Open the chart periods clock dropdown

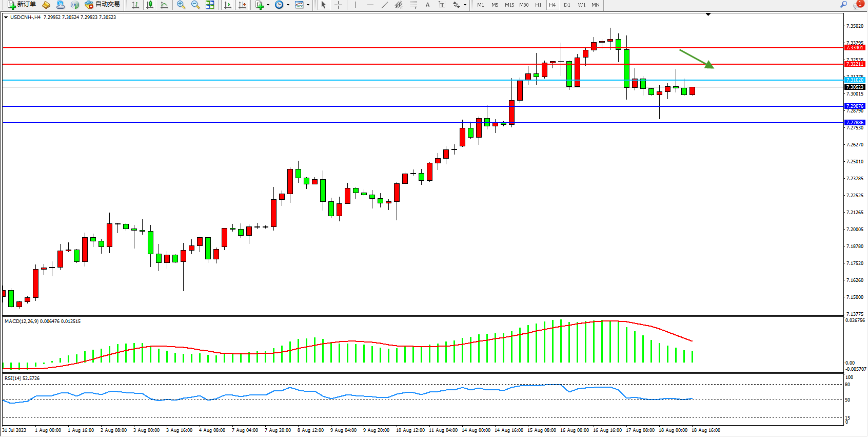click(288, 5)
